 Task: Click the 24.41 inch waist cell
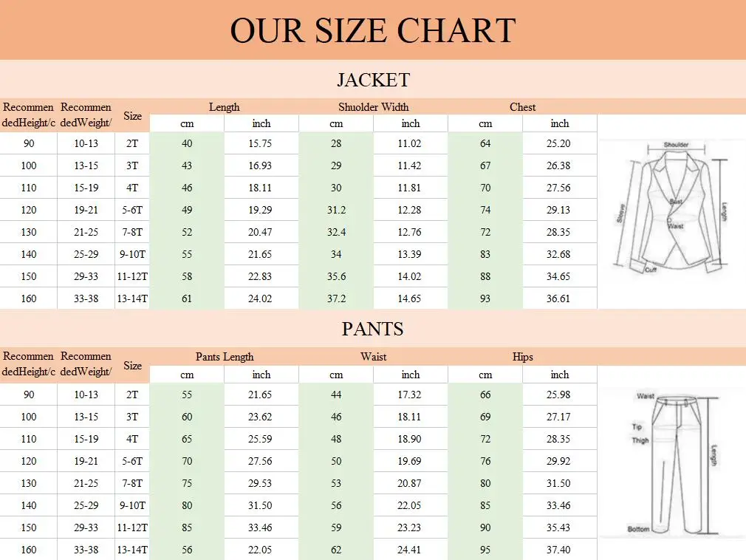click(x=410, y=550)
